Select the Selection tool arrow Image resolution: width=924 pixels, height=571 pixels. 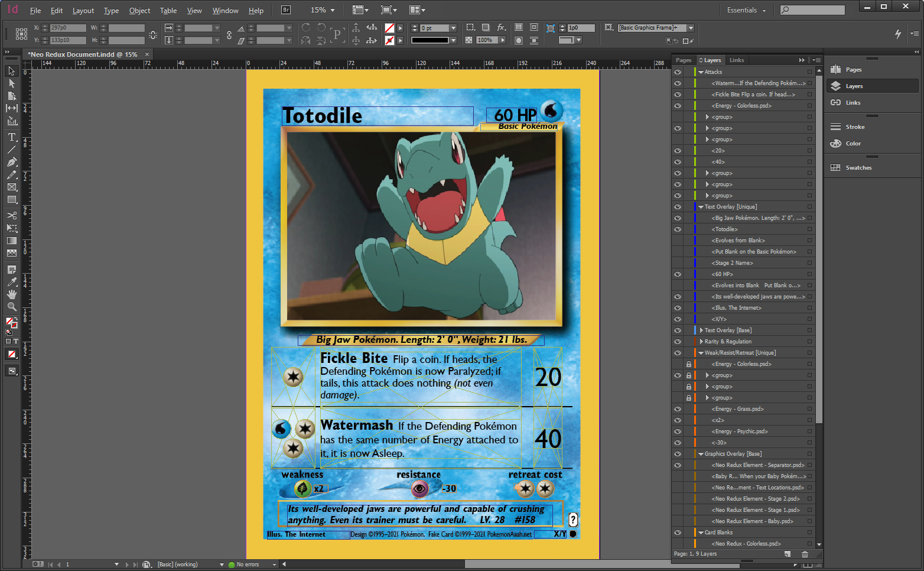coord(11,71)
